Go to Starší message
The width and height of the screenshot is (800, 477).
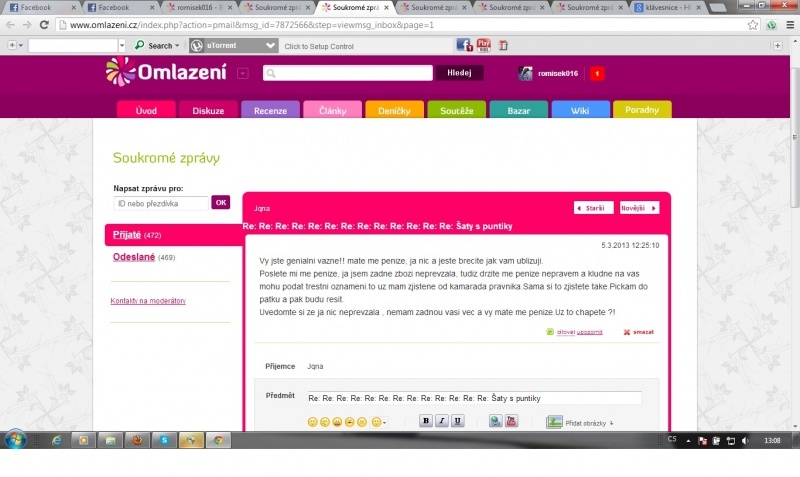coord(593,208)
